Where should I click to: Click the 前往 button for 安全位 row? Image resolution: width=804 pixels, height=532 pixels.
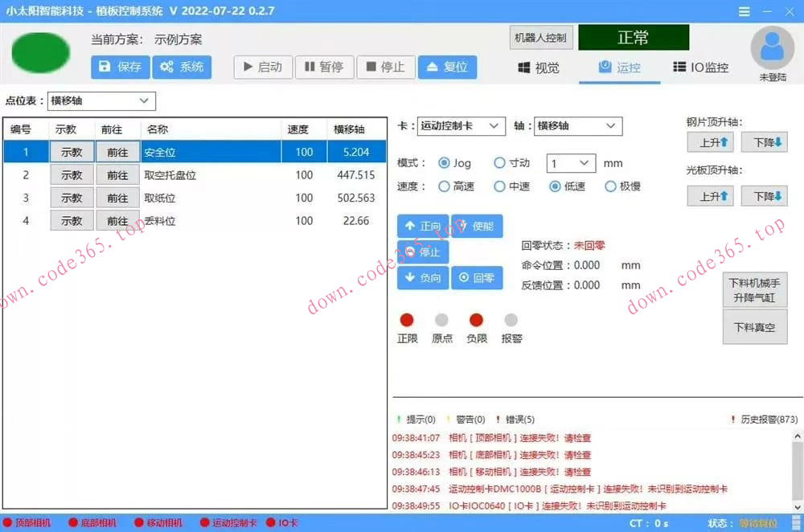coord(117,151)
